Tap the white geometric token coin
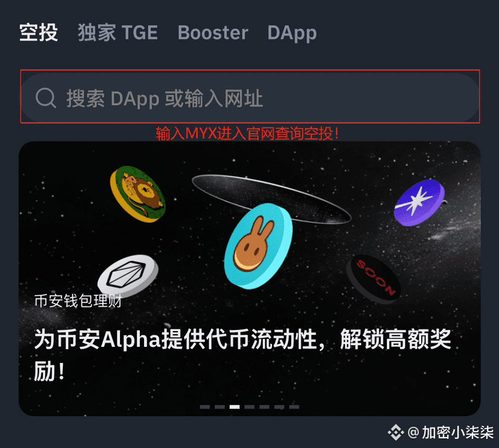 click(128, 275)
